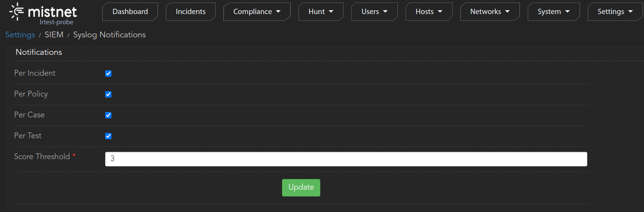Navigate to Settings breadcrumb link
Image resolution: width=644 pixels, height=212 pixels.
pos(20,35)
